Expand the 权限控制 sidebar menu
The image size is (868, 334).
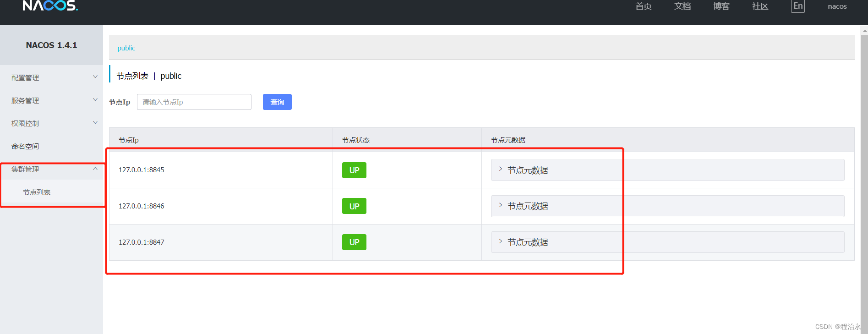click(x=51, y=123)
